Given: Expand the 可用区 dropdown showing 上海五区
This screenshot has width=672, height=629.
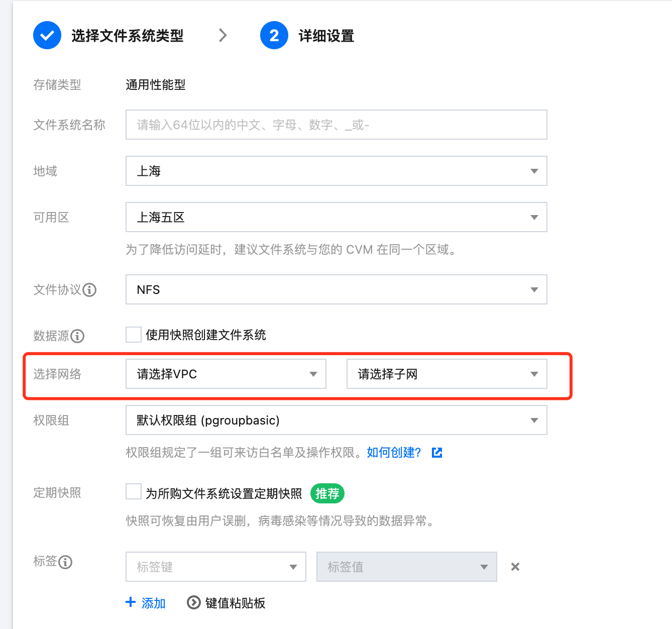Looking at the screenshot, I should pos(337,217).
